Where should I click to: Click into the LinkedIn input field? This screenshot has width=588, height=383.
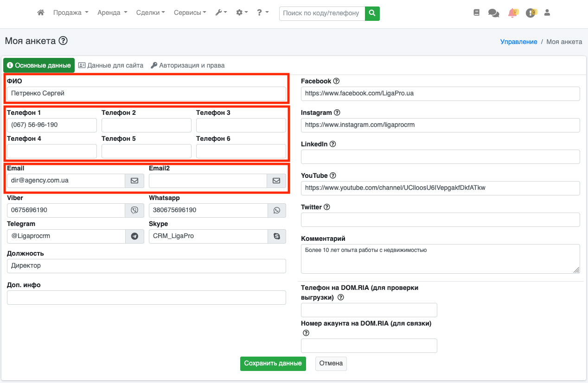[x=440, y=157]
